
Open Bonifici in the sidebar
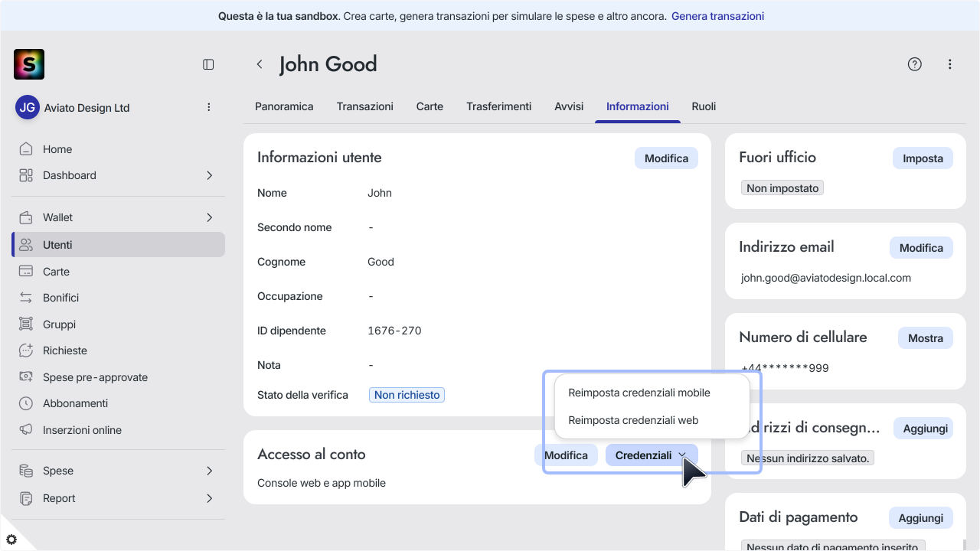(119, 298)
